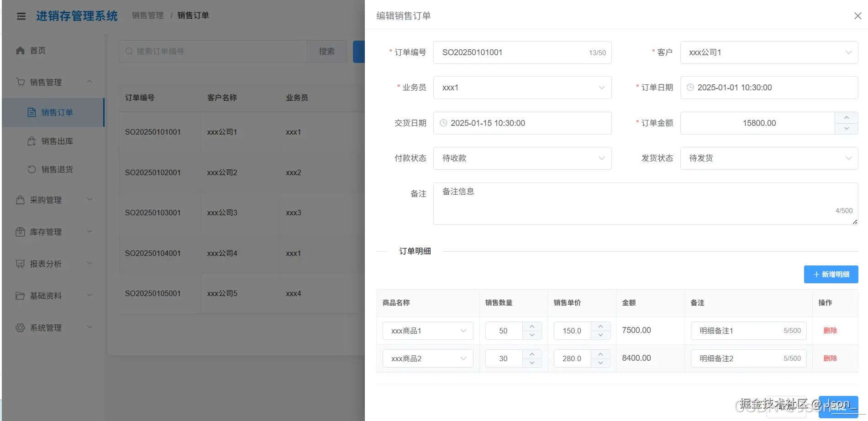Expand the 采购管理 submenu chevron
Screen dimensions: 868x421
[x=90, y=199]
